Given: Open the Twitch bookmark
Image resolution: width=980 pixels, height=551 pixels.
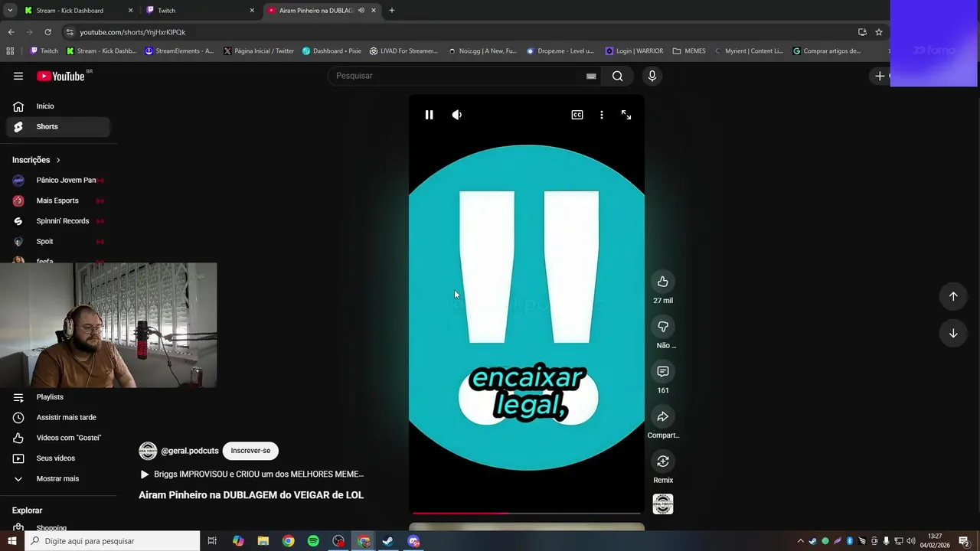Looking at the screenshot, I should (x=44, y=51).
